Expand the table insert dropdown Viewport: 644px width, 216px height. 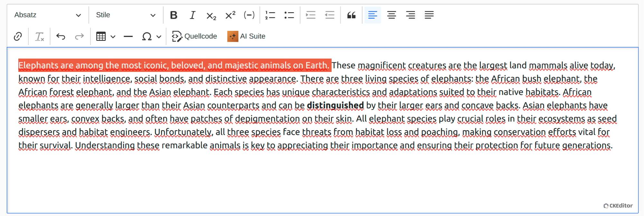(113, 37)
